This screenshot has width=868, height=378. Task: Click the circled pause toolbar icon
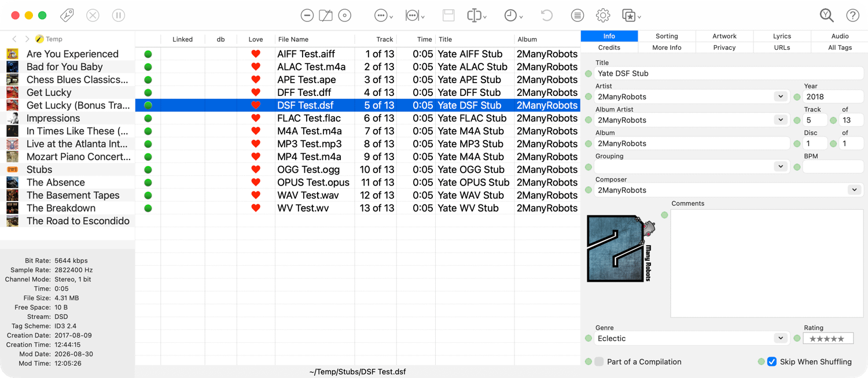coord(119,16)
